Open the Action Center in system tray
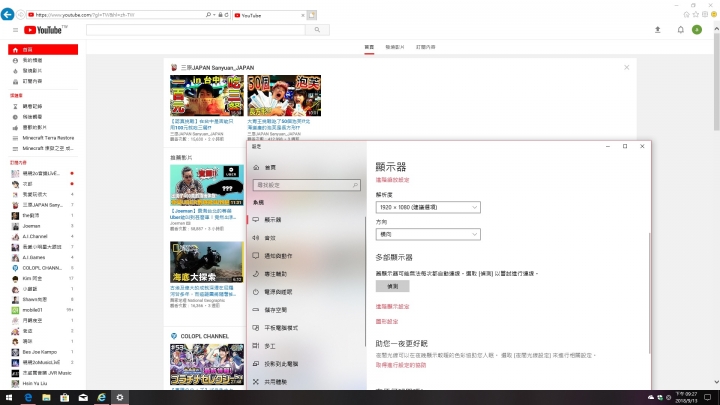This screenshot has width=720, height=405. pos(708,398)
